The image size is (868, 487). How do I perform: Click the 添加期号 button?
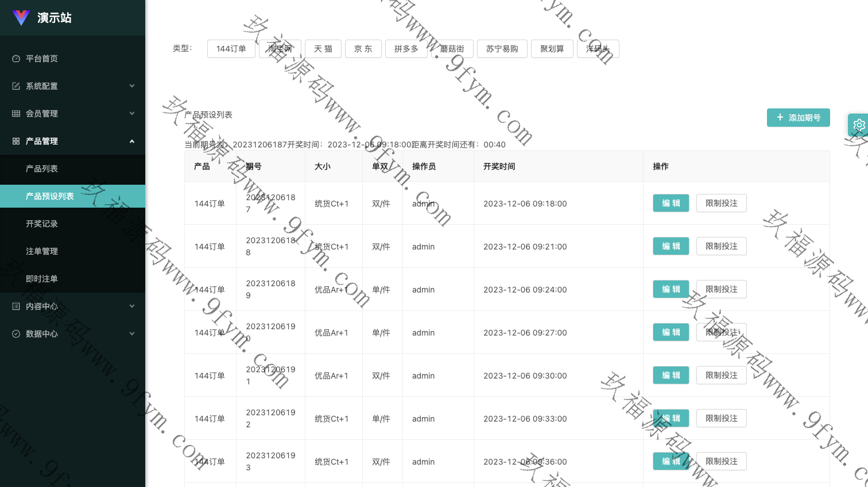coord(798,118)
